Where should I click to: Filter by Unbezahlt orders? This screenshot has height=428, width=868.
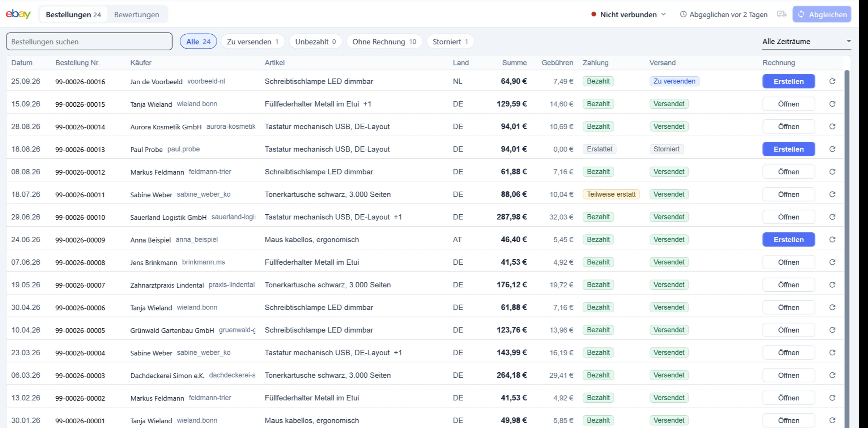[315, 42]
